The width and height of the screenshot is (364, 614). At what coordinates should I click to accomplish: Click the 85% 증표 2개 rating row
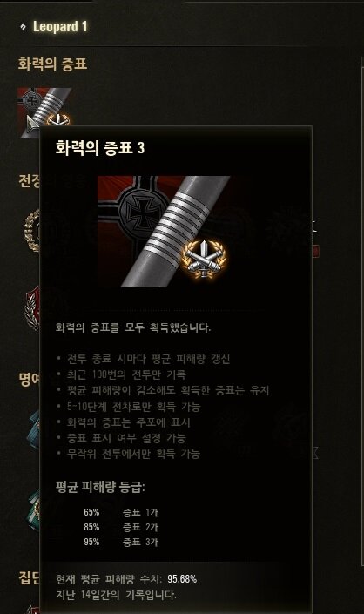coord(121,527)
